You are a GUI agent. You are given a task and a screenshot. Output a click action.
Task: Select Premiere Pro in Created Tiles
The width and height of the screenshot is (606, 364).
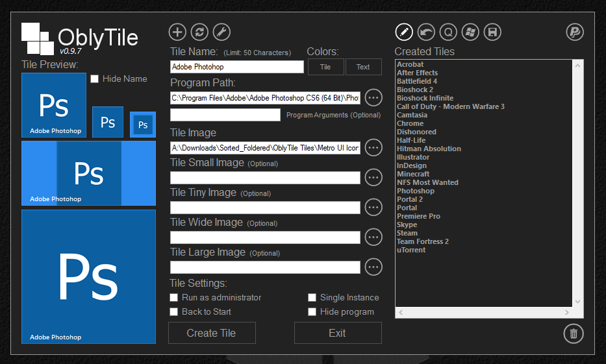pos(418,216)
